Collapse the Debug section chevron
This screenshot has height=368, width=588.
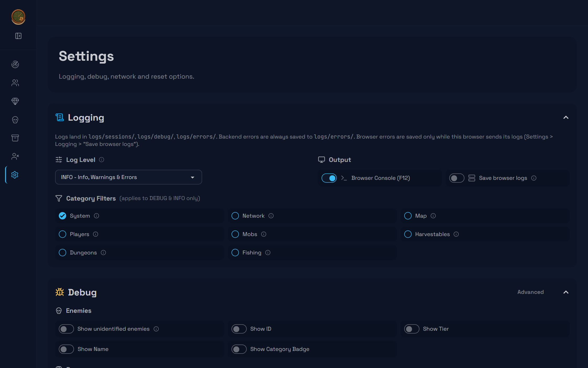point(566,292)
